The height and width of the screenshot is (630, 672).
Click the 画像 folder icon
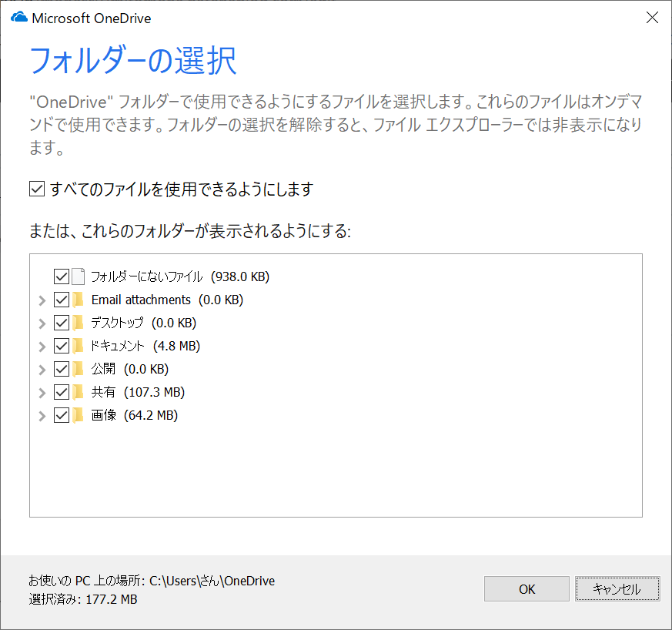[x=78, y=415]
